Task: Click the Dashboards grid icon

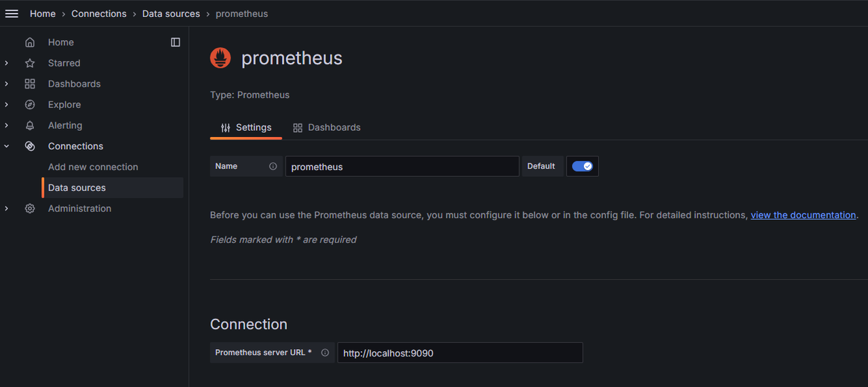Action: (30, 84)
